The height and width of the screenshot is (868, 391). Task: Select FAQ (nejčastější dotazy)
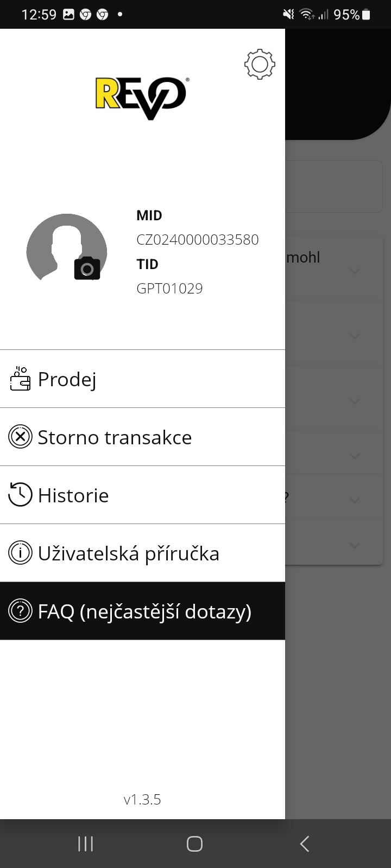pos(144,611)
